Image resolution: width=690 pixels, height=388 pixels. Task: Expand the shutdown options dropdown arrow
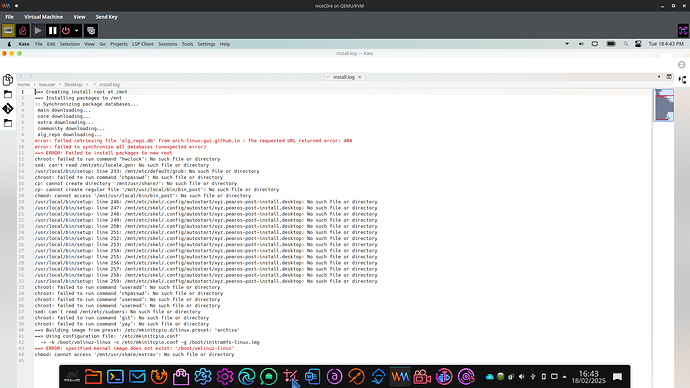click(x=77, y=31)
